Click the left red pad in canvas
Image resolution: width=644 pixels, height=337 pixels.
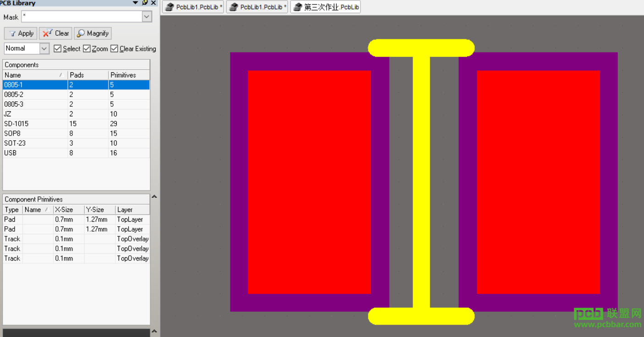coord(309,182)
